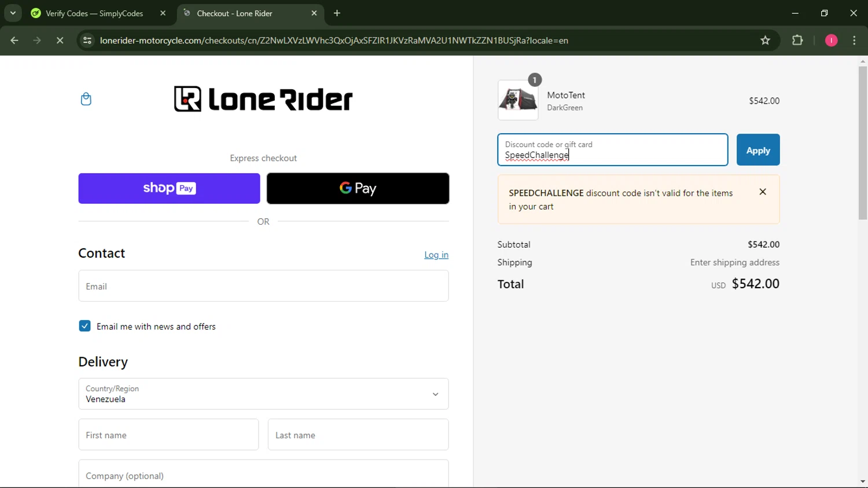Pay with Shop Pay express checkout
This screenshot has width=868, height=488.
[169, 188]
